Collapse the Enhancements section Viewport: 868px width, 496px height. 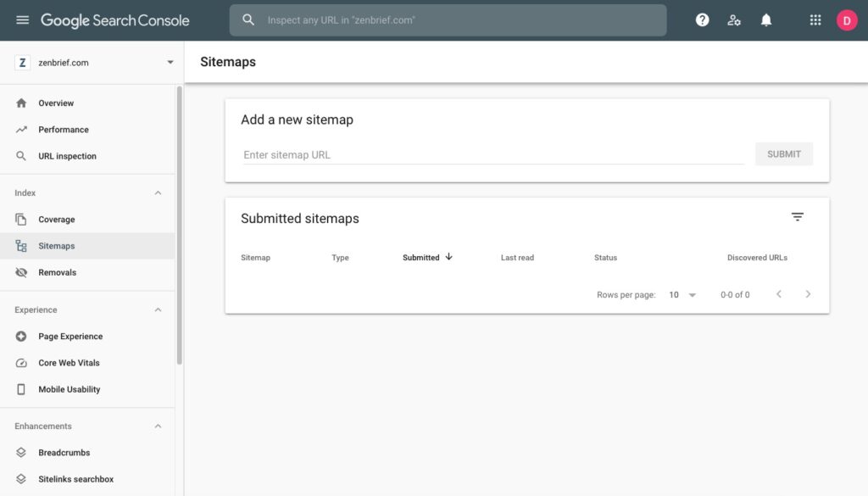coord(158,426)
